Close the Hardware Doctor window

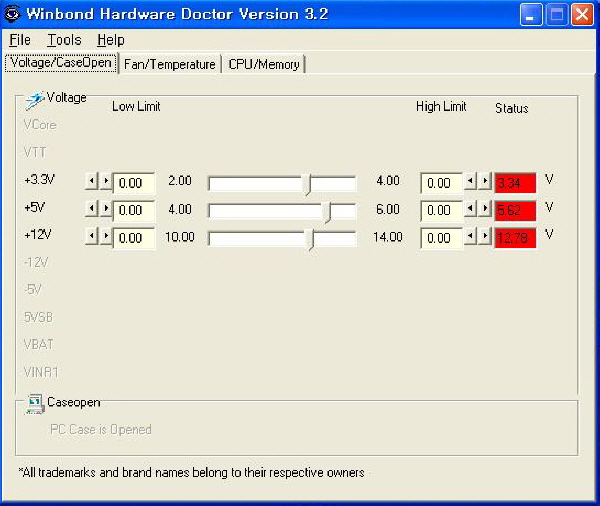[582, 15]
